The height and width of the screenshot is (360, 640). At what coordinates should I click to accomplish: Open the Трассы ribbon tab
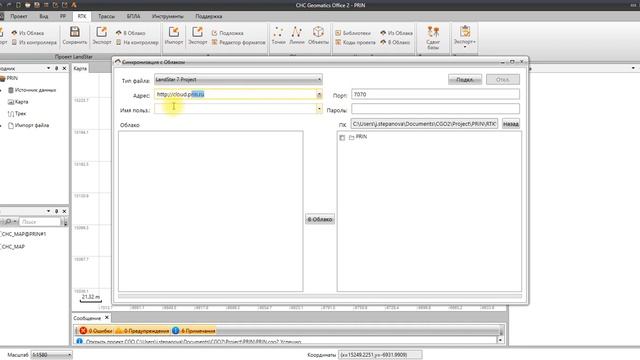107,16
